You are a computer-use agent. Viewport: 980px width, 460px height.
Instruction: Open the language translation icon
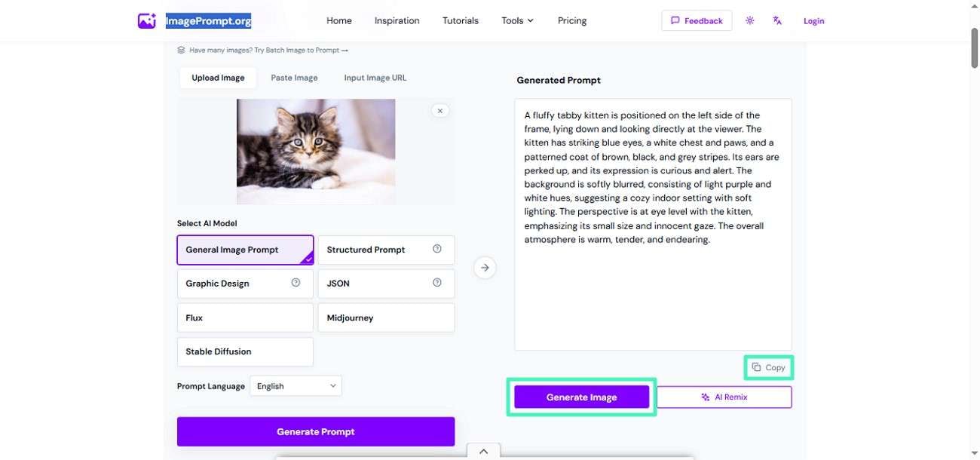pos(777,20)
